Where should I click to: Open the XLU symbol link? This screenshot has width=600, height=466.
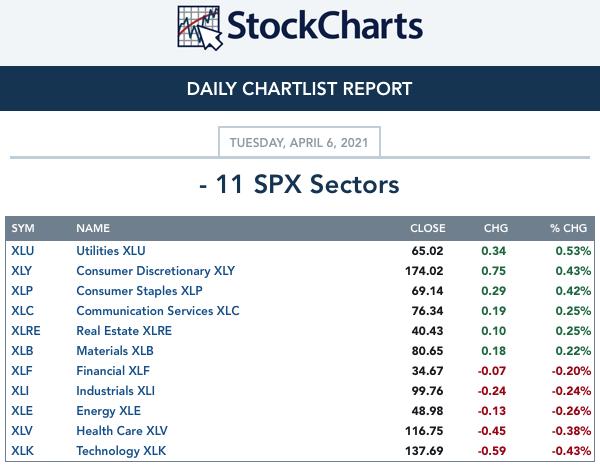click(x=23, y=251)
